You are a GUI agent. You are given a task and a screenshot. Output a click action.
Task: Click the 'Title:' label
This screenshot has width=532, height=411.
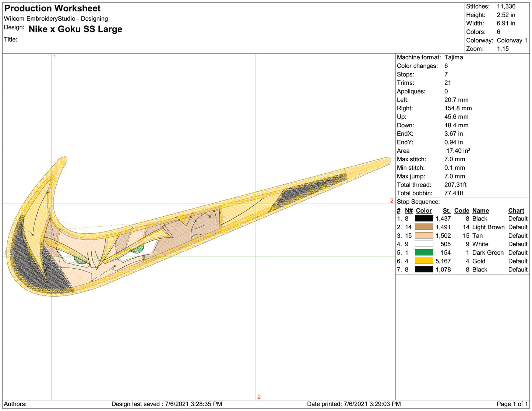pyautogui.click(x=10, y=39)
